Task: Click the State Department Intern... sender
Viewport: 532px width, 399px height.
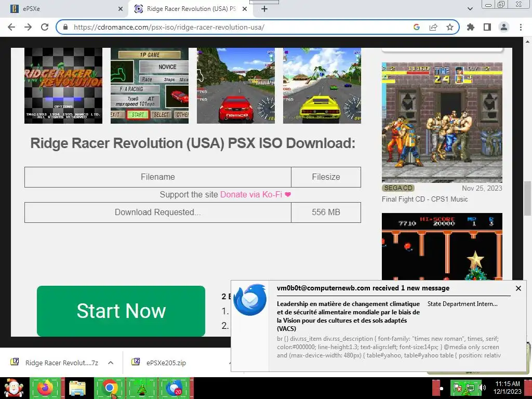Action: pos(462,304)
